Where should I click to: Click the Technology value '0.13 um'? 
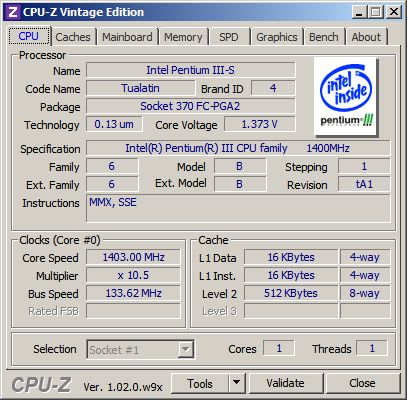click(114, 124)
